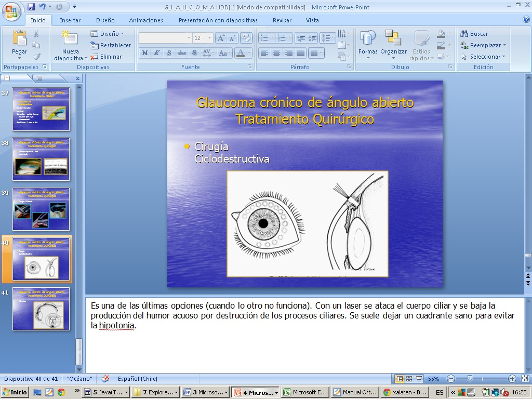Toggle center text alignment

pos(276,53)
